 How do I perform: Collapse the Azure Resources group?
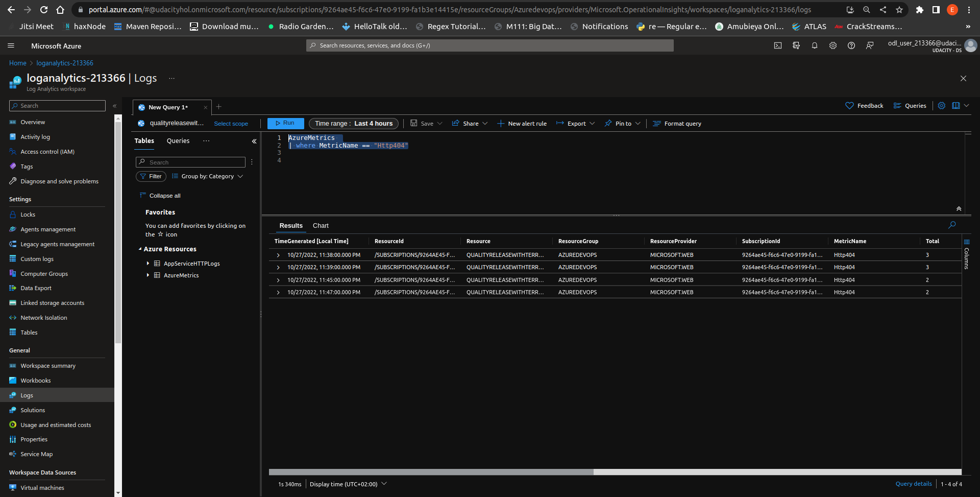140,249
